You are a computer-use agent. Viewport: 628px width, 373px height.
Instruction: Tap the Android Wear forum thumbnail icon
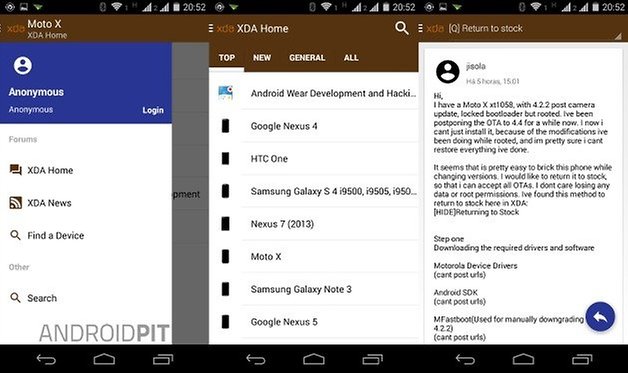pyautogui.click(x=225, y=93)
